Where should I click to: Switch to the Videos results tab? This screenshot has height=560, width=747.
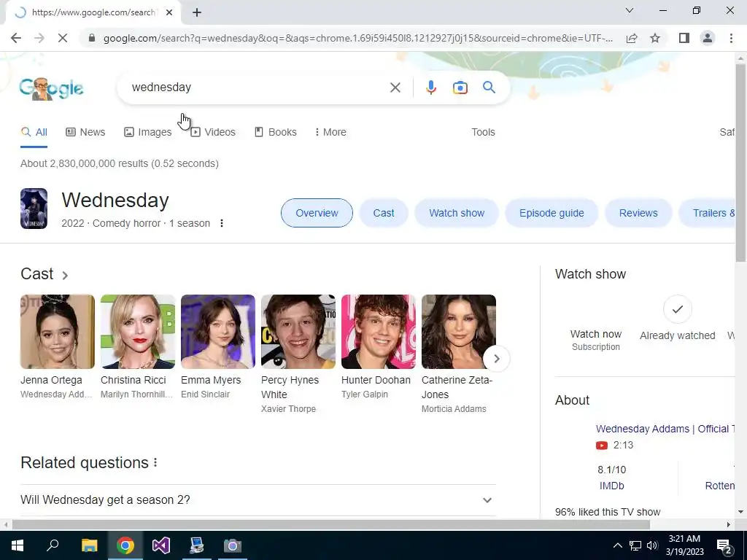[213, 133]
